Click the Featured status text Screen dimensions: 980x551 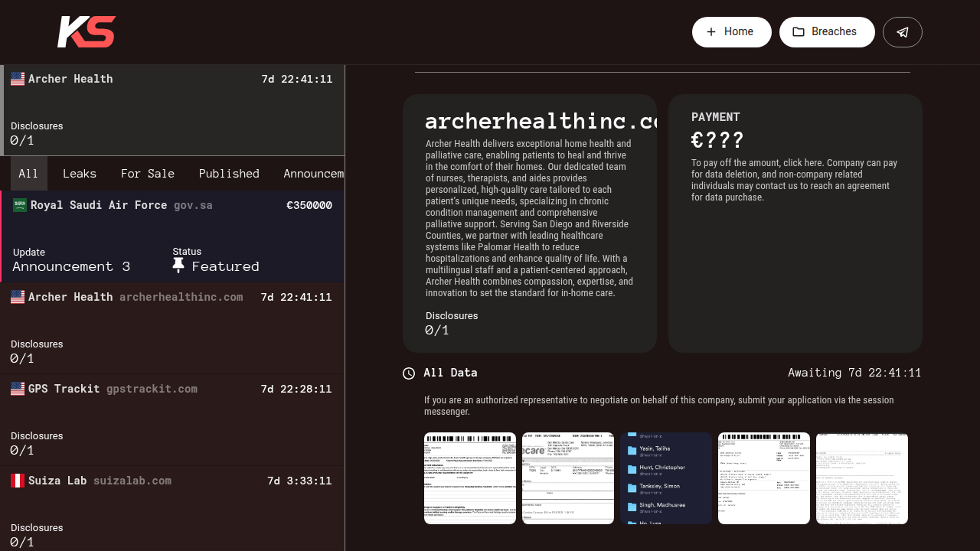(226, 266)
